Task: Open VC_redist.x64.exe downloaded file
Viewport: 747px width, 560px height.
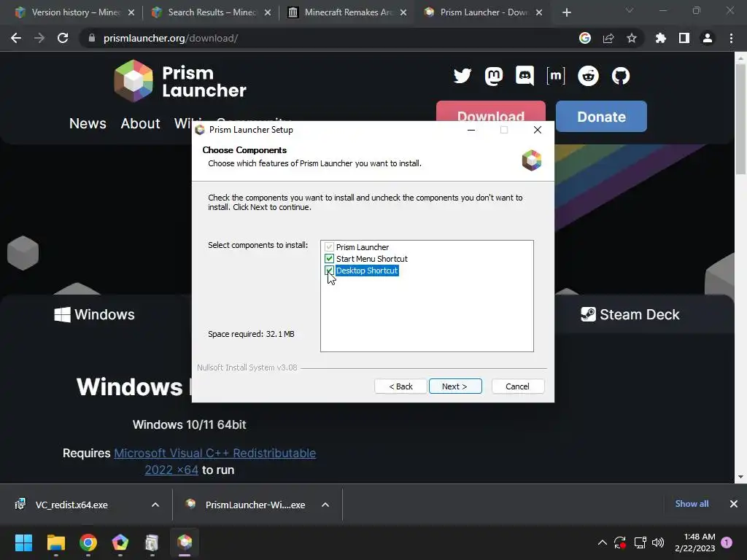Action: 71,505
